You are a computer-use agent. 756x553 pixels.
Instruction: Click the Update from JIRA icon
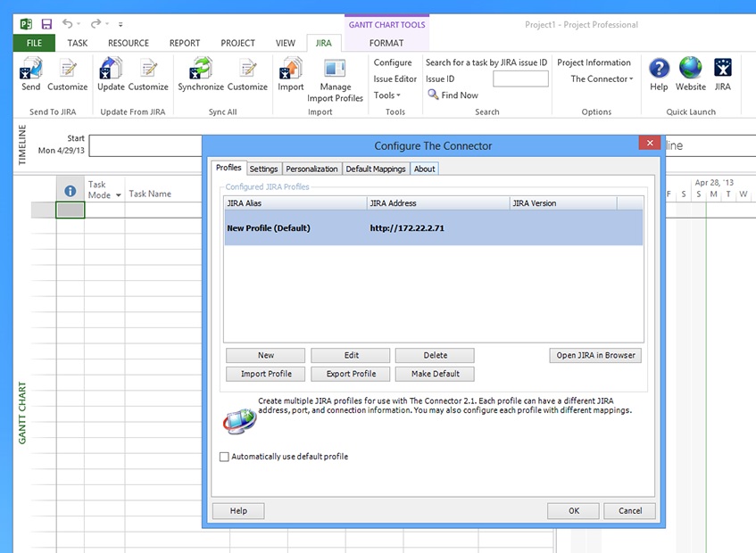111,74
